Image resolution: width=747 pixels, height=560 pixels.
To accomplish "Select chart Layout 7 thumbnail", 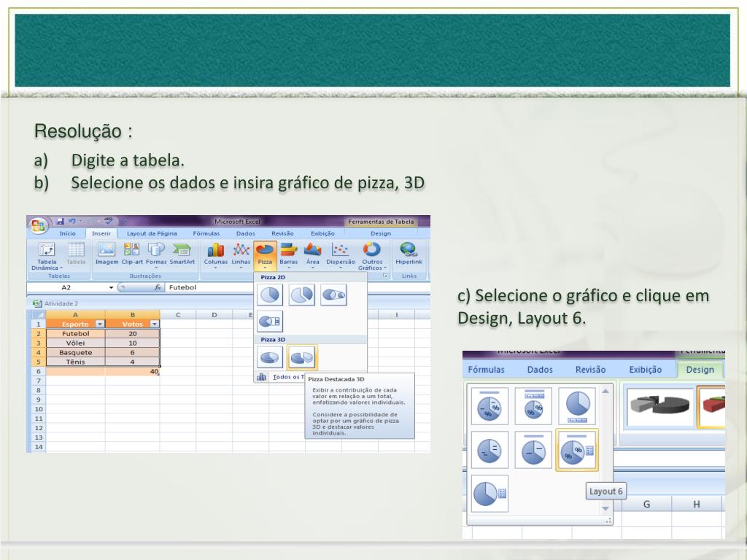I will pyautogui.click(x=489, y=494).
